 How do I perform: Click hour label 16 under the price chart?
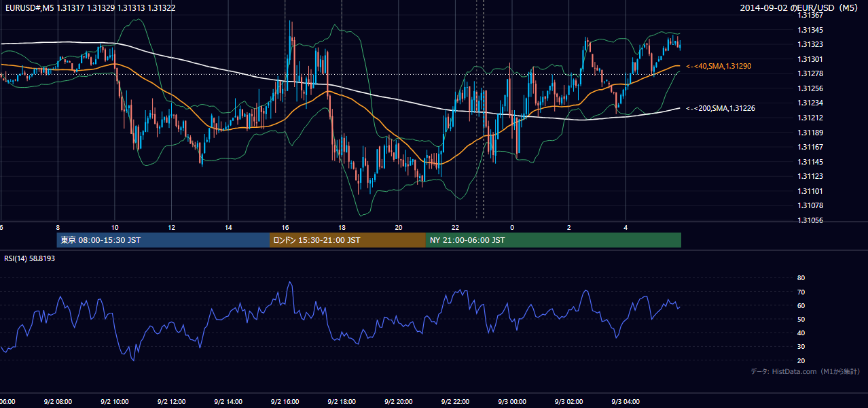click(285, 228)
